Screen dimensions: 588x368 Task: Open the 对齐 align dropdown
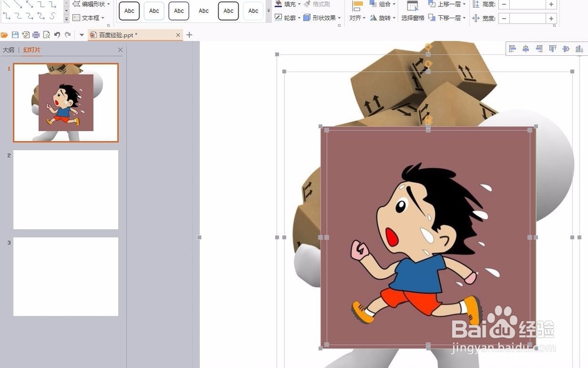pyautogui.click(x=358, y=11)
